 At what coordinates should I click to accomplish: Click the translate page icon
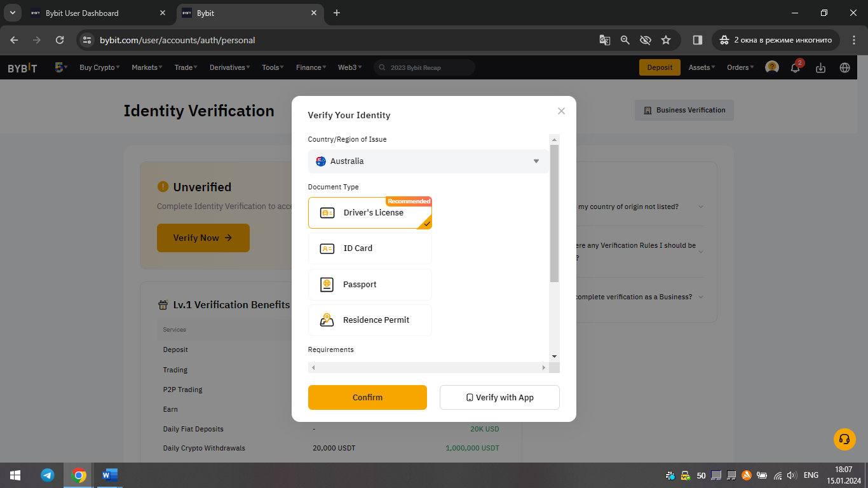click(x=605, y=40)
